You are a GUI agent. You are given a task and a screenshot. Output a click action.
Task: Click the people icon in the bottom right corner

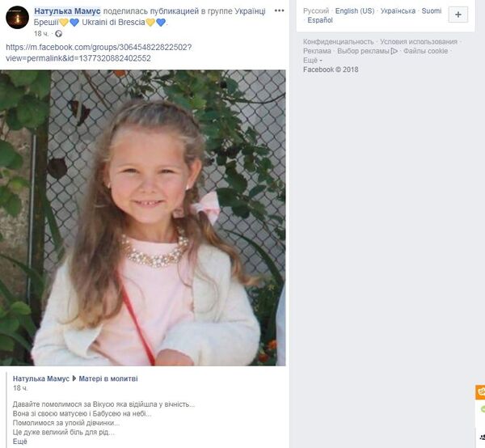tap(483, 437)
